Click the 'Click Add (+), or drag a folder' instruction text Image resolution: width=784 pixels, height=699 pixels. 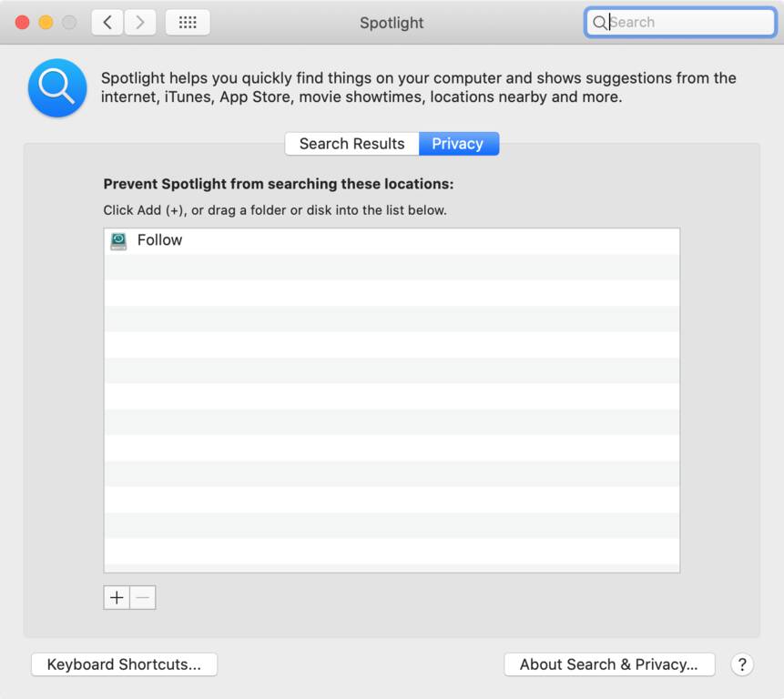(x=275, y=210)
